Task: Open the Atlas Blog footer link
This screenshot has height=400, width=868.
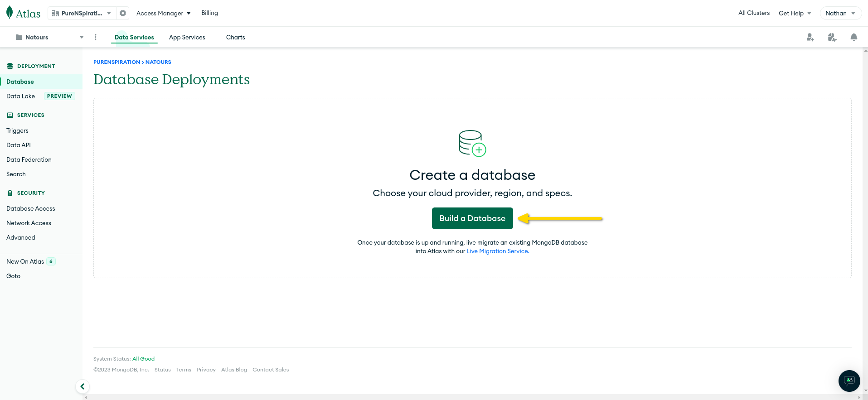Action: [234, 370]
